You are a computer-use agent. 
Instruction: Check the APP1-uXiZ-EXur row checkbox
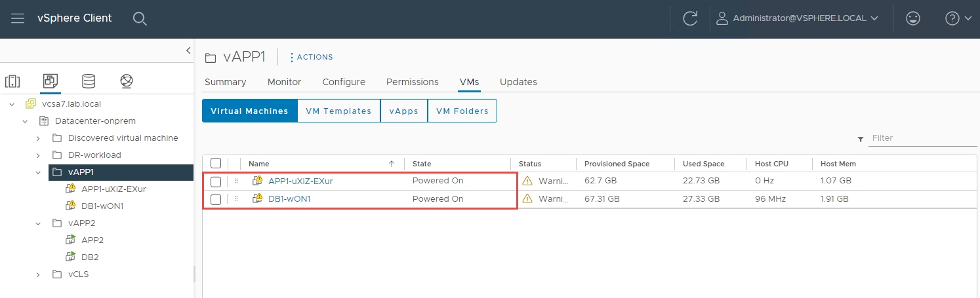[216, 181]
